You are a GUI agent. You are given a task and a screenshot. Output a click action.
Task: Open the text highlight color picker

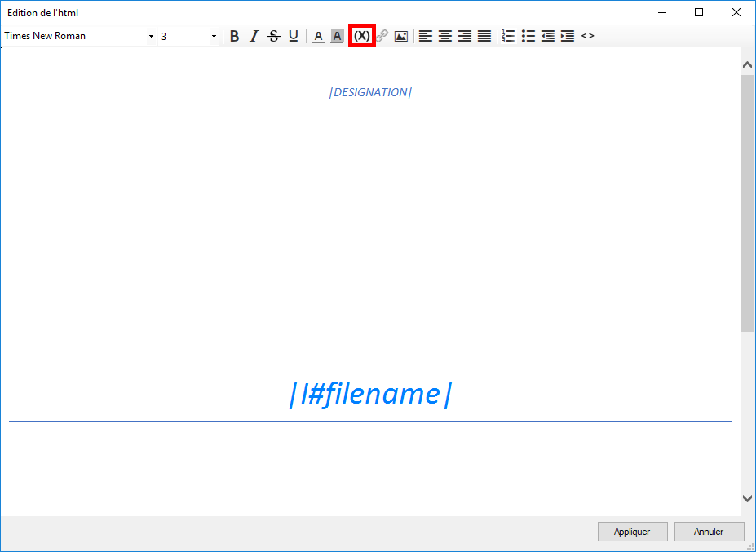338,36
